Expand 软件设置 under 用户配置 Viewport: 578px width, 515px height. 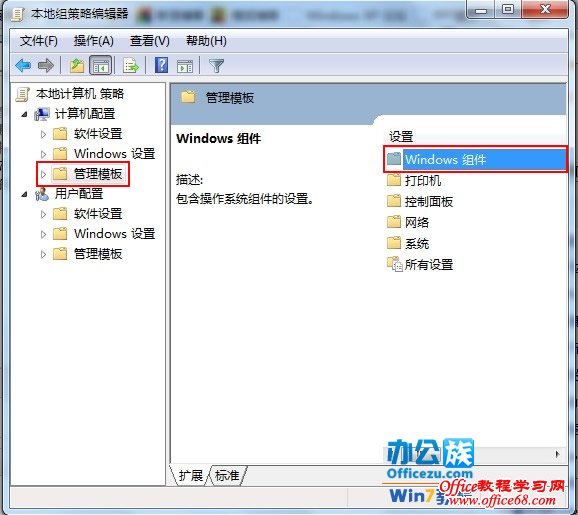tap(43, 214)
